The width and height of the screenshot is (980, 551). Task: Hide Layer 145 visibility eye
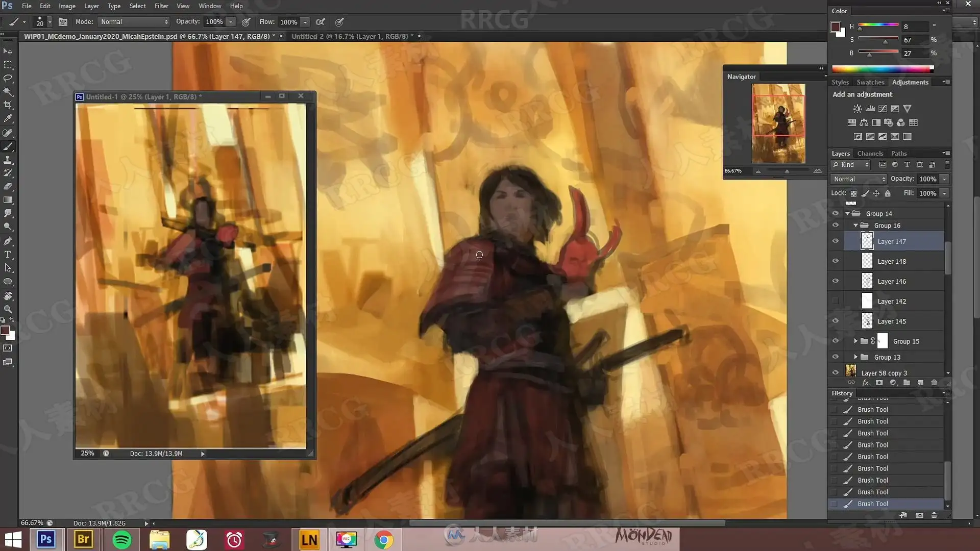click(x=836, y=321)
